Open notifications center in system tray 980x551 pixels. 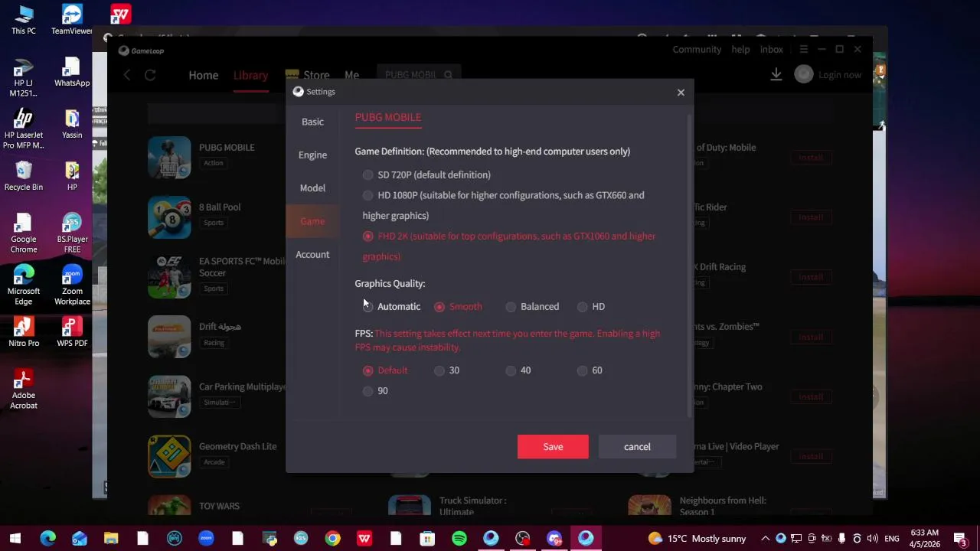click(961, 538)
